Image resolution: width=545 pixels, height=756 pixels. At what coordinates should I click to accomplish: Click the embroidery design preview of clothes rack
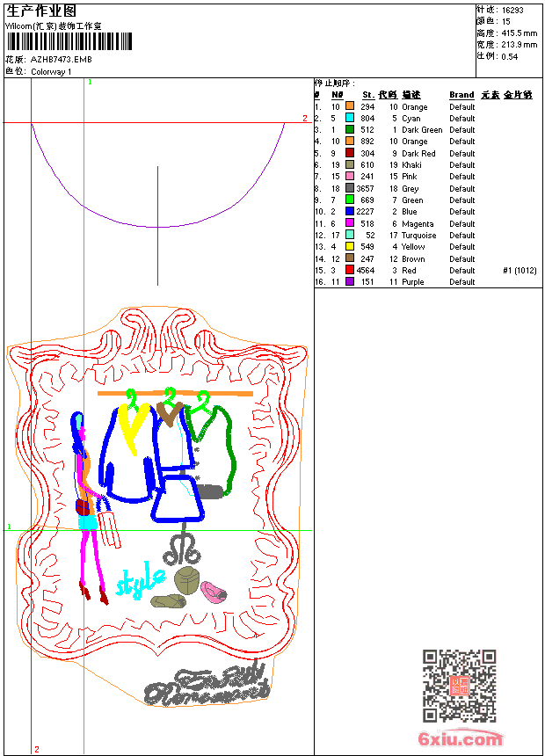pyautogui.click(x=156, y=506)
